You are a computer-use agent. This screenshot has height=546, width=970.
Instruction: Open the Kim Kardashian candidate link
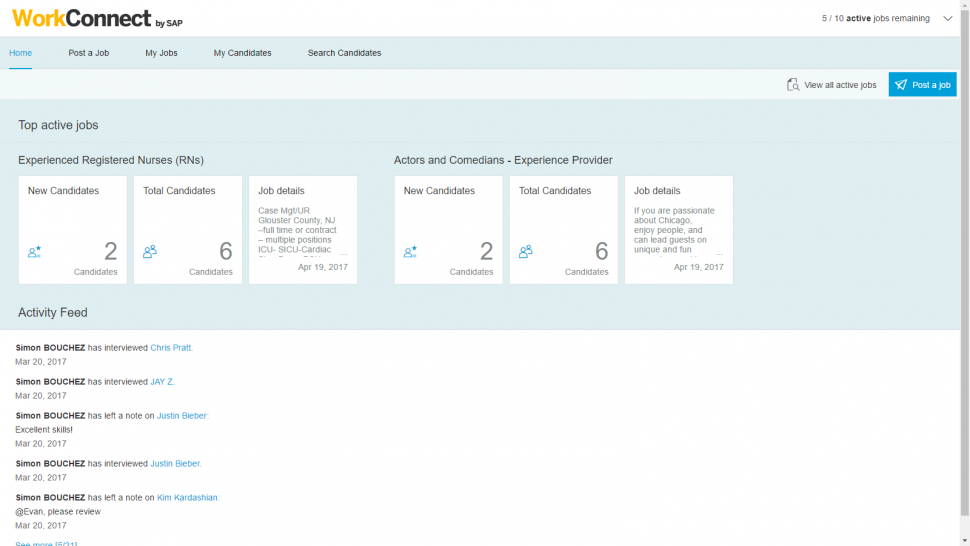[188, 497]
